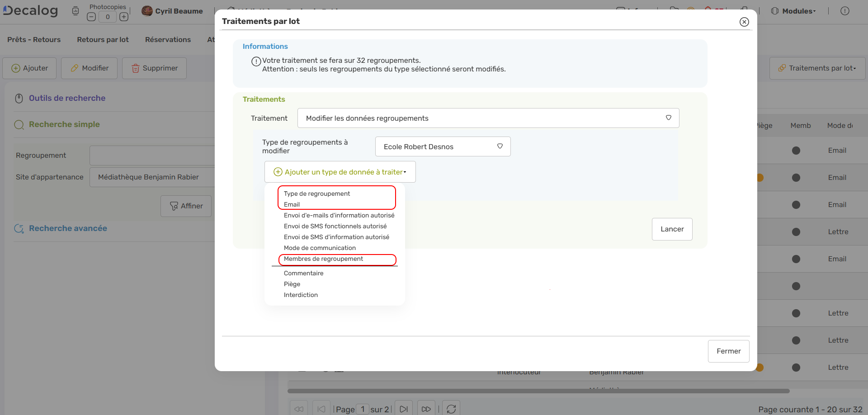Collapse Ajouter un type de donnée à traiter
The image size is (868, 415).
(x=340, y=172)
